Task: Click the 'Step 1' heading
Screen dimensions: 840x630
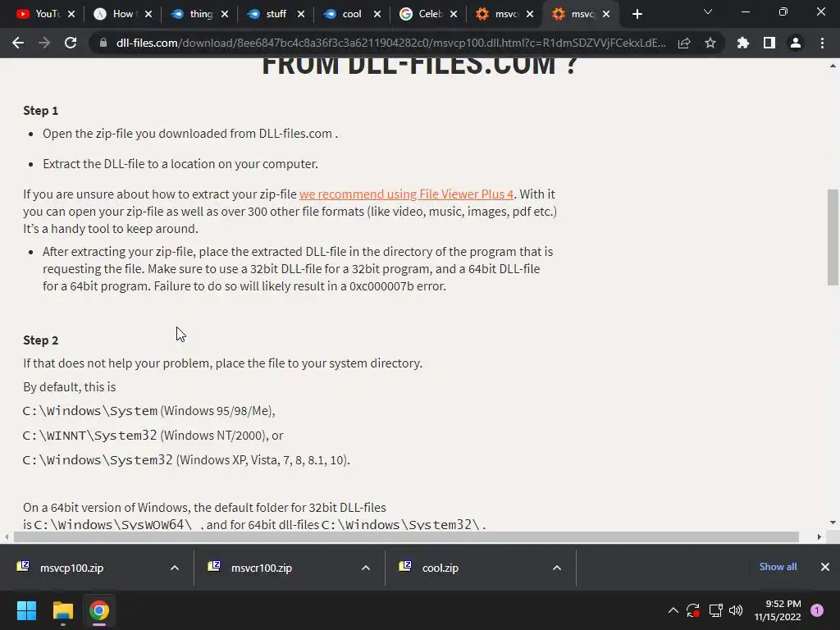Action: tap(41, 111)
